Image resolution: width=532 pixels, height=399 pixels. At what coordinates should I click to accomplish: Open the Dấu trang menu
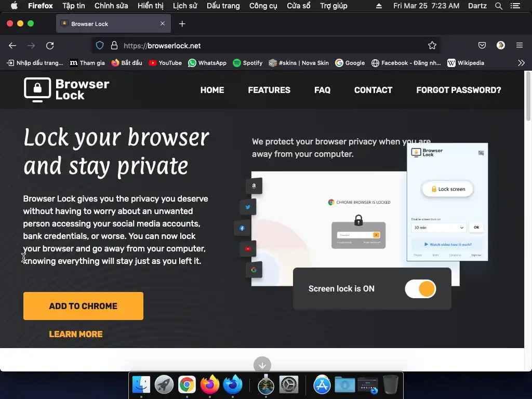223,6
